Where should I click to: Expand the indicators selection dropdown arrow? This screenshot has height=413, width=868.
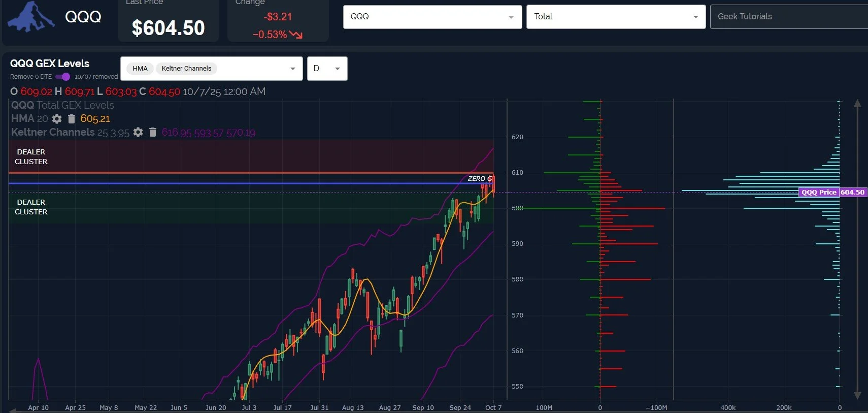[x=293, y=69]
